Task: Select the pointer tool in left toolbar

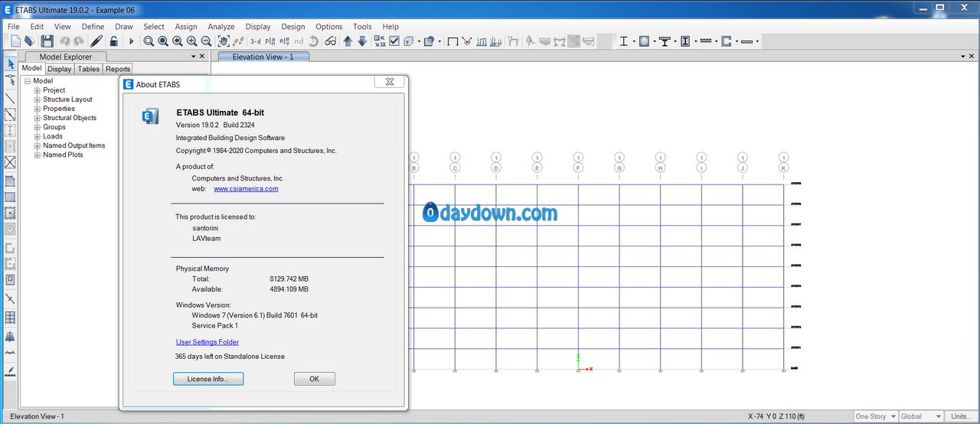Action: coord(10,64)
